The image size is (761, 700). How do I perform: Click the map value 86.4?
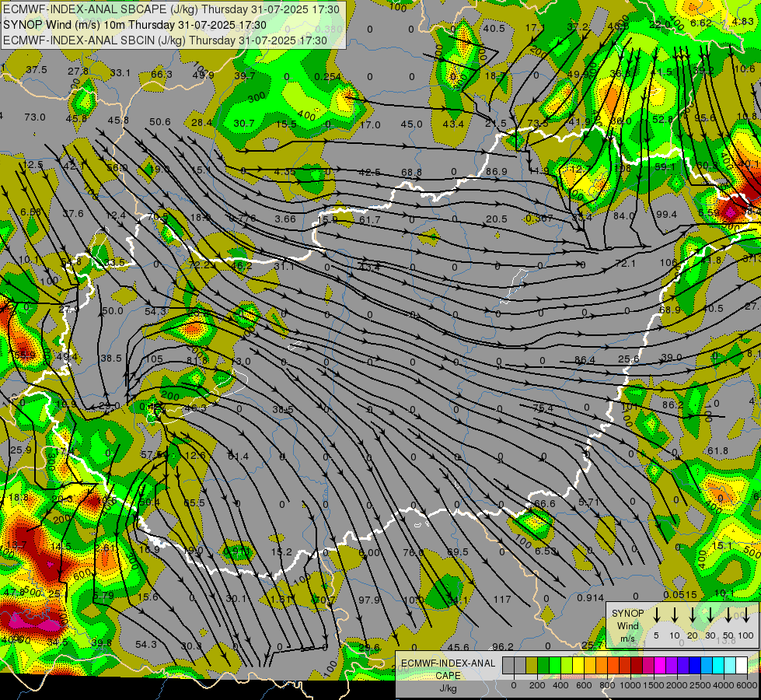[585, 360]
